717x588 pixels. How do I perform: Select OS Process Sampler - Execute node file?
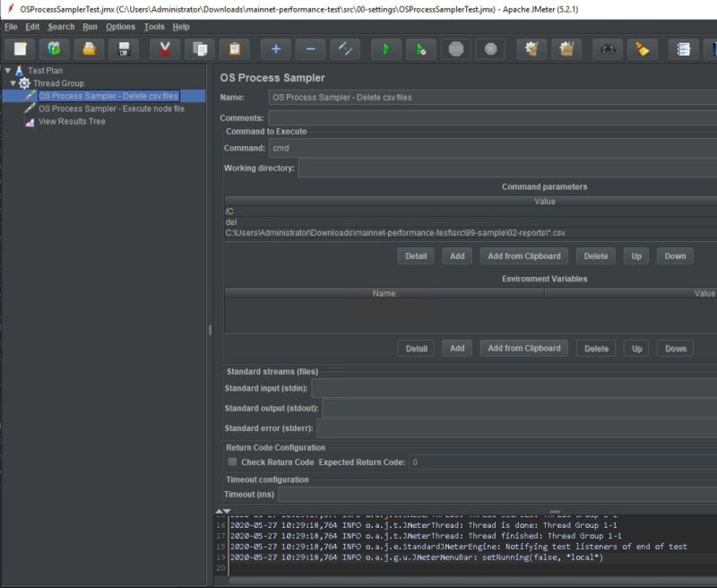pos(111,108)
